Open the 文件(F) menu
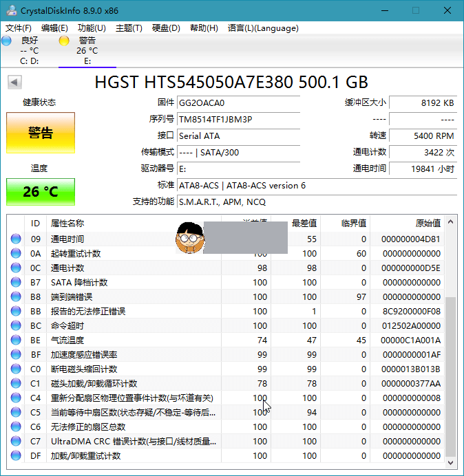This screenshot has height=476, width=464. click(x=18, y=28)
